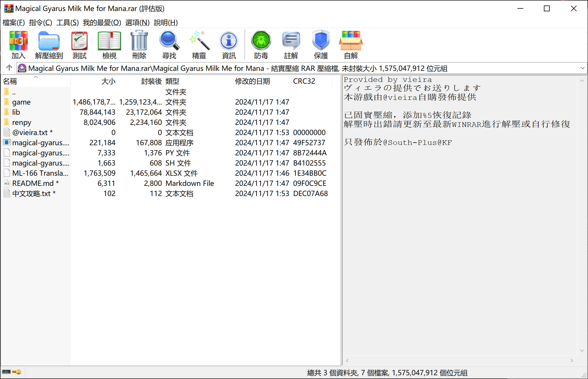Select the README.md file entry
Image resolution: width=588 pixels, height=379 pixels.
pyautogui.click(x=33, y=184)
